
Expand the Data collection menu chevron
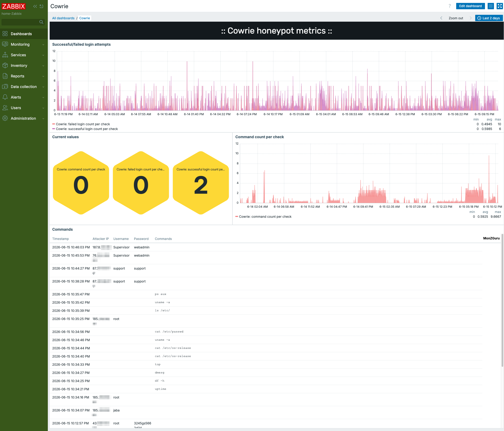43,87
